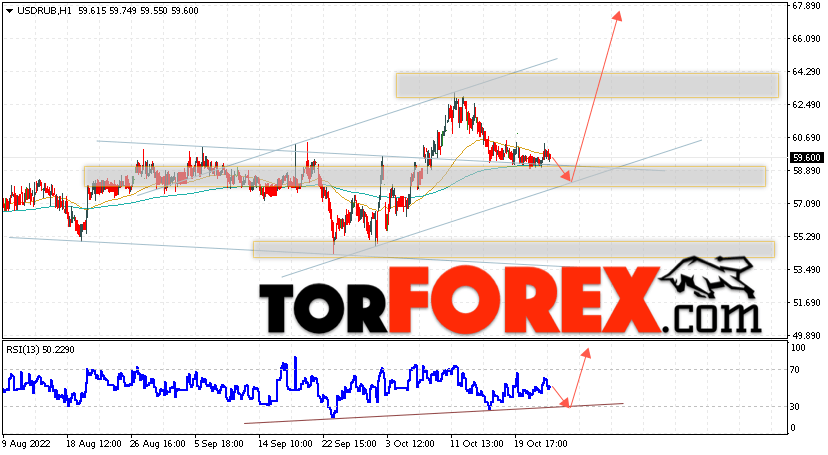The height and width of the screenshot is (455, 828).
Task: Click the RSI 100 level label
Action: (798, 348)
